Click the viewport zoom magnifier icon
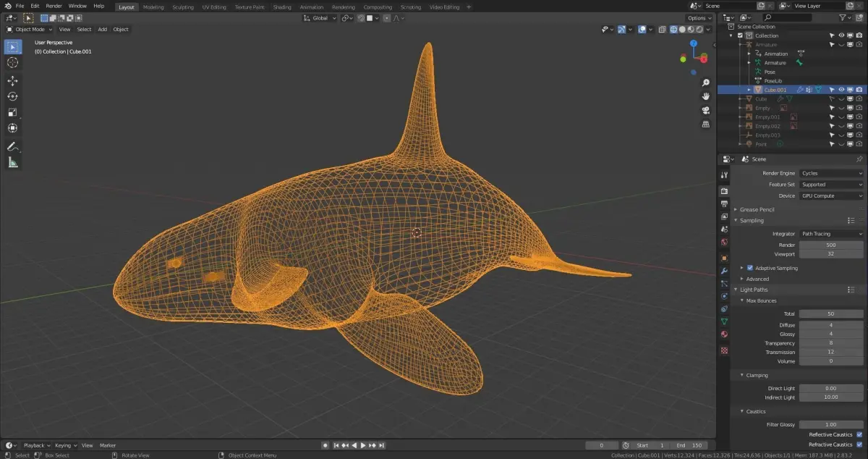This screenshot has width=868, height=459. 706,83
